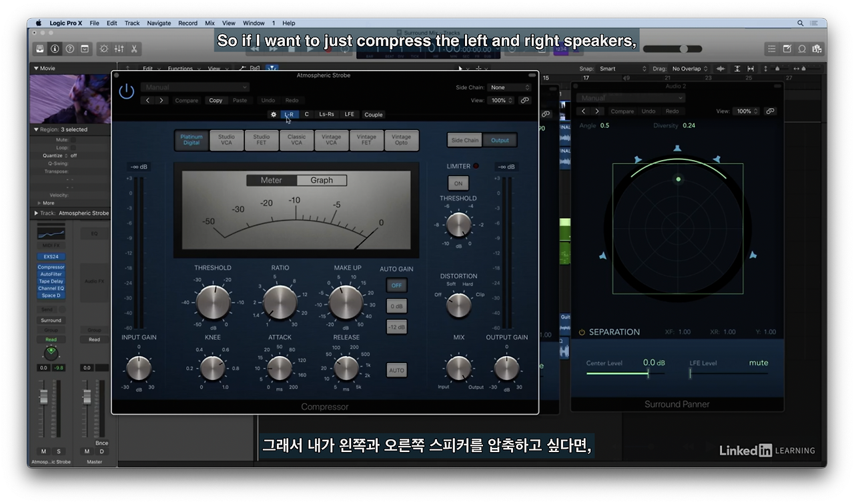Open the Compressor View 100% dropdown
The width and height of the screenshot is (854, 504).
(502, 101)
